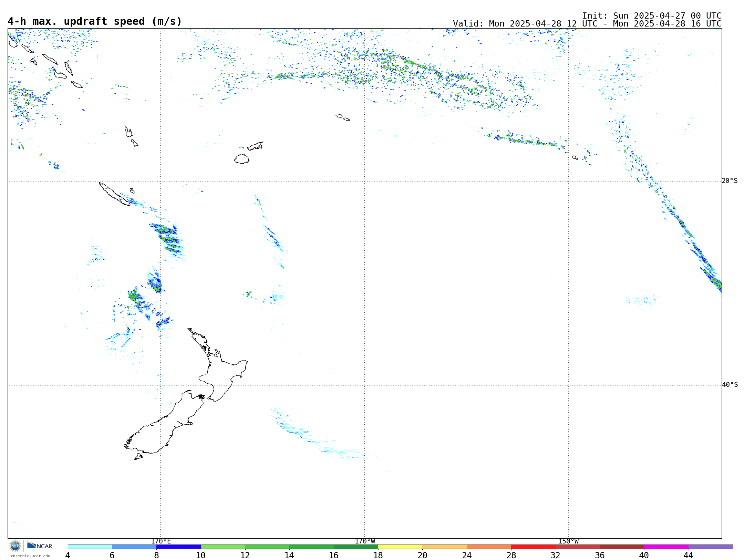Select the yellow 18-20 colorbar segment

pos(400,547)
